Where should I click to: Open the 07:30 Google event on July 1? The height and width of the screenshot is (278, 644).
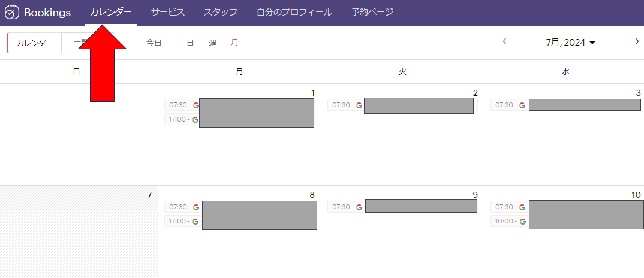239,105
